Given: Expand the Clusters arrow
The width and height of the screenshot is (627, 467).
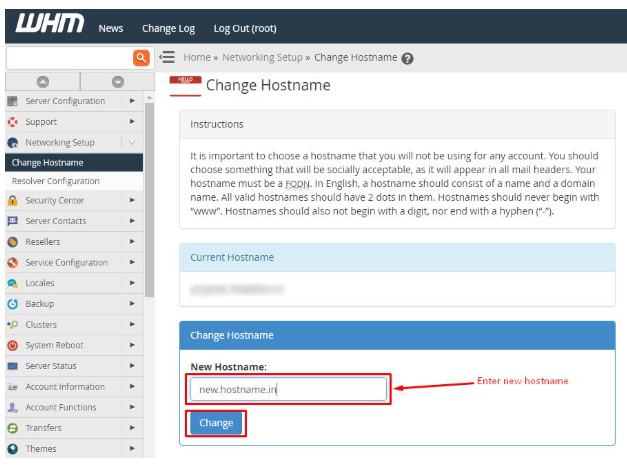Looking at the screenshot, I should [x=132, y=324].
